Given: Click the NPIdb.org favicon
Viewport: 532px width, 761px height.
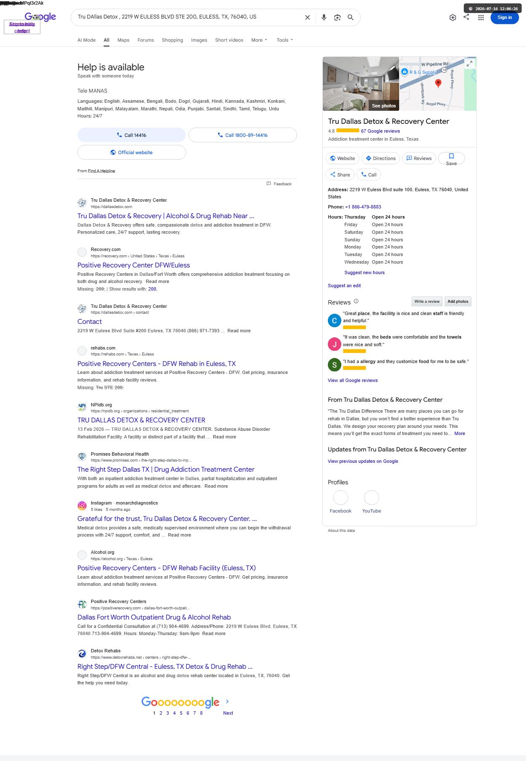Looking at the screenshot, I should 82,407.
